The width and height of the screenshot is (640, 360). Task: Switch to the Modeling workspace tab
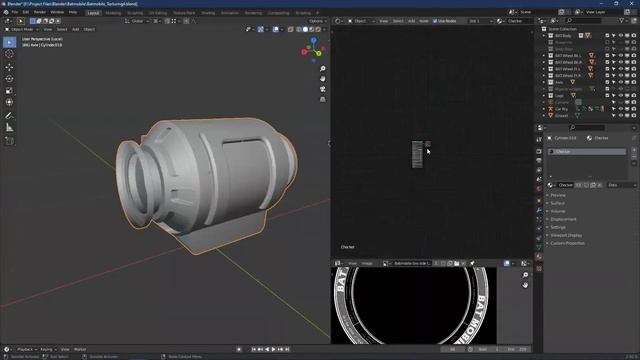tap(113, 13)
